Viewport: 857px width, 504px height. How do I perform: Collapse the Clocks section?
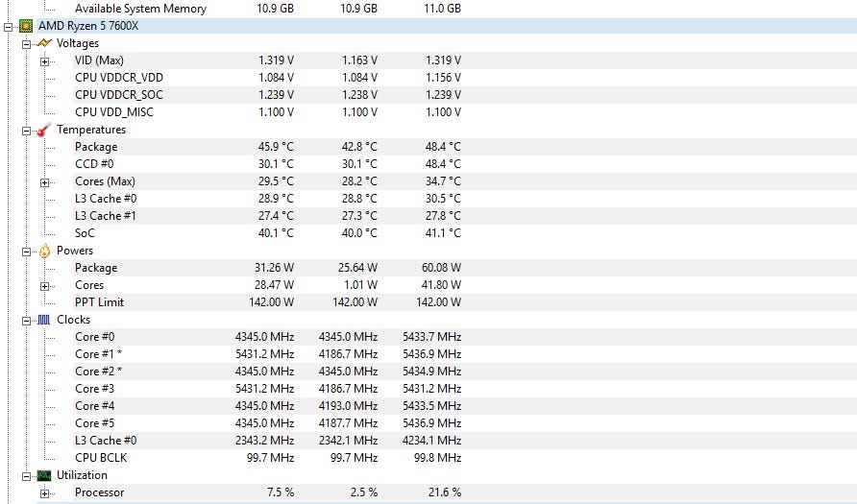click(x=27, y=320)
